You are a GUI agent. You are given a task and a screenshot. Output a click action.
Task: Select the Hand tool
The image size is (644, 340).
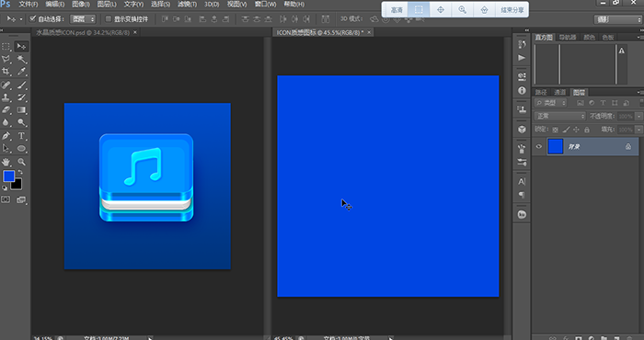click(x=6, y=162)
